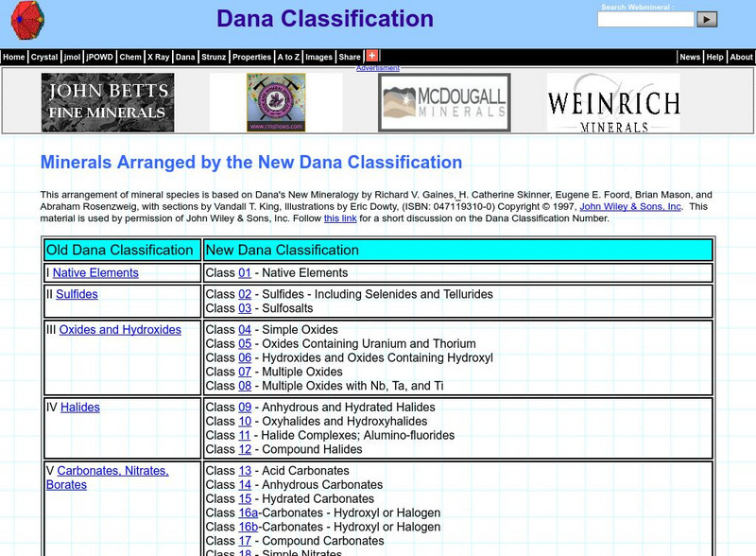Open the Weinrich Minerals ad banner
This screenshot has width=756, height=556.
(x=613, y=102)
